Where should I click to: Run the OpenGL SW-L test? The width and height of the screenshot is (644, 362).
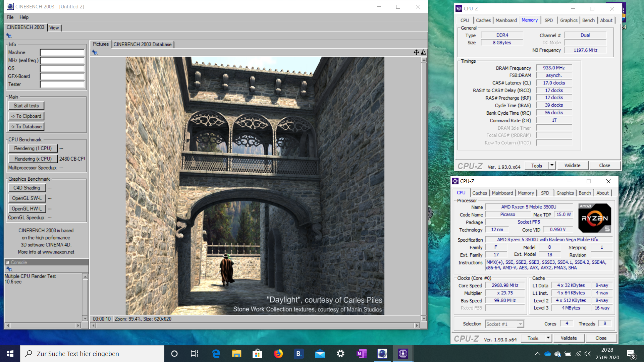click(27, 198)
